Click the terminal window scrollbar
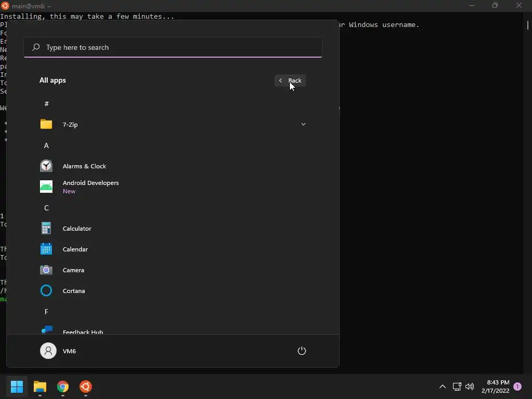 coord(528,25)
